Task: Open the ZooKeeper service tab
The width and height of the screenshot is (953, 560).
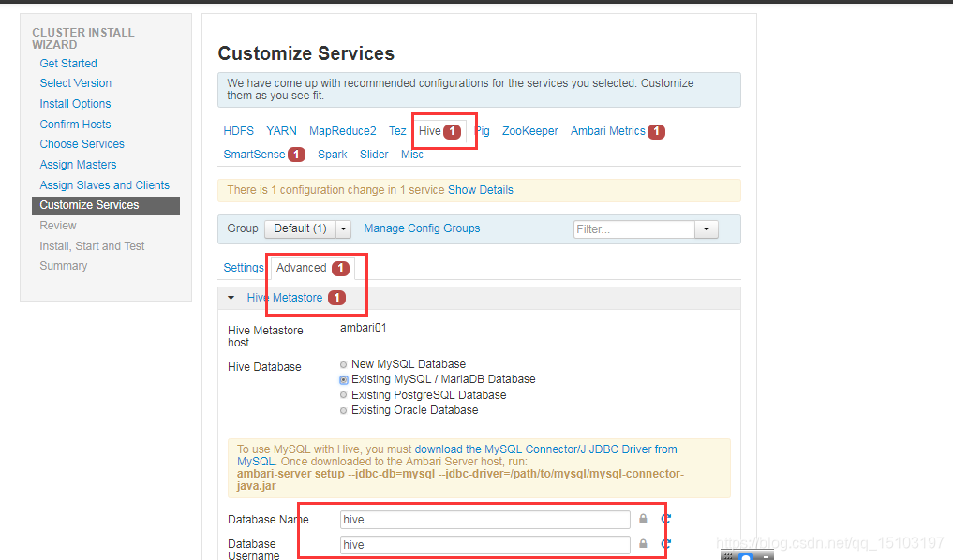Action: [530, 130]
